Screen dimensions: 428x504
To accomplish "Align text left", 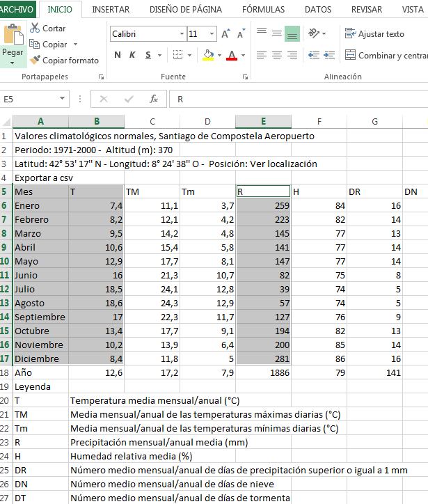I will click(262, 55).
